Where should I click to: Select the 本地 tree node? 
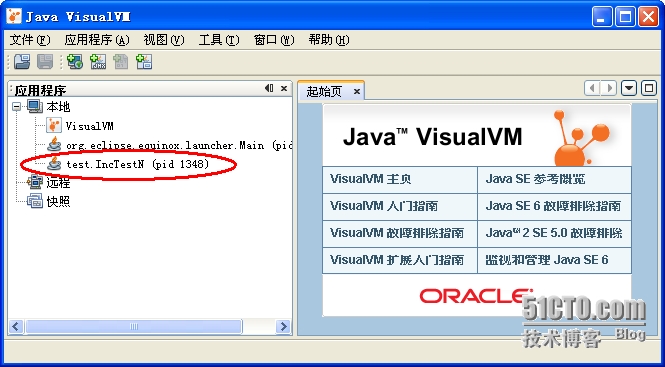(58, 106)
